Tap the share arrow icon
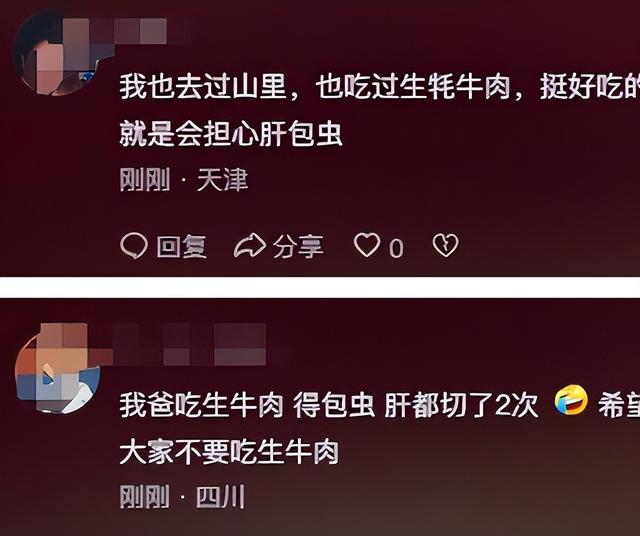Viewport: 640px width, 536px height. 250,246
